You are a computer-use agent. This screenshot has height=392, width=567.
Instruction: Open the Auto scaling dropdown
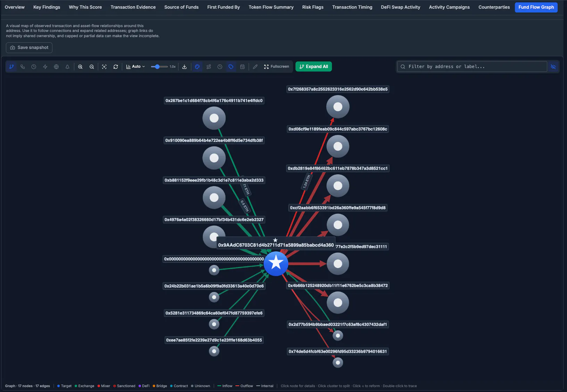[x=136, y=67]
